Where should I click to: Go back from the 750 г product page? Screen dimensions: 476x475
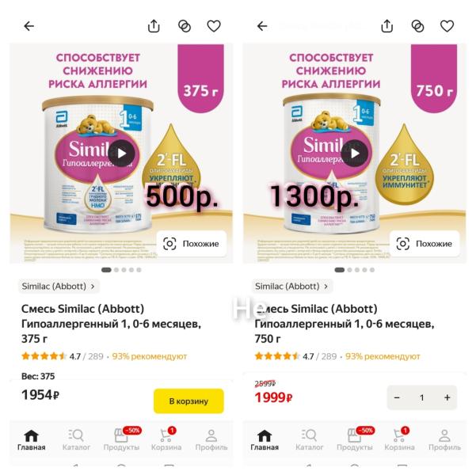coord(262,26)
